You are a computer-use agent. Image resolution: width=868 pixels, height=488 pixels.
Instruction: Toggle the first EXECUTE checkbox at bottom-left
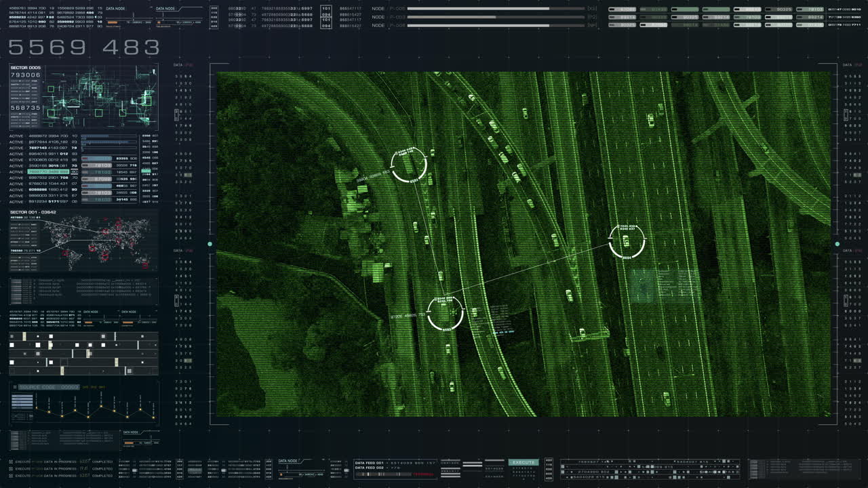tap(11, 462)
